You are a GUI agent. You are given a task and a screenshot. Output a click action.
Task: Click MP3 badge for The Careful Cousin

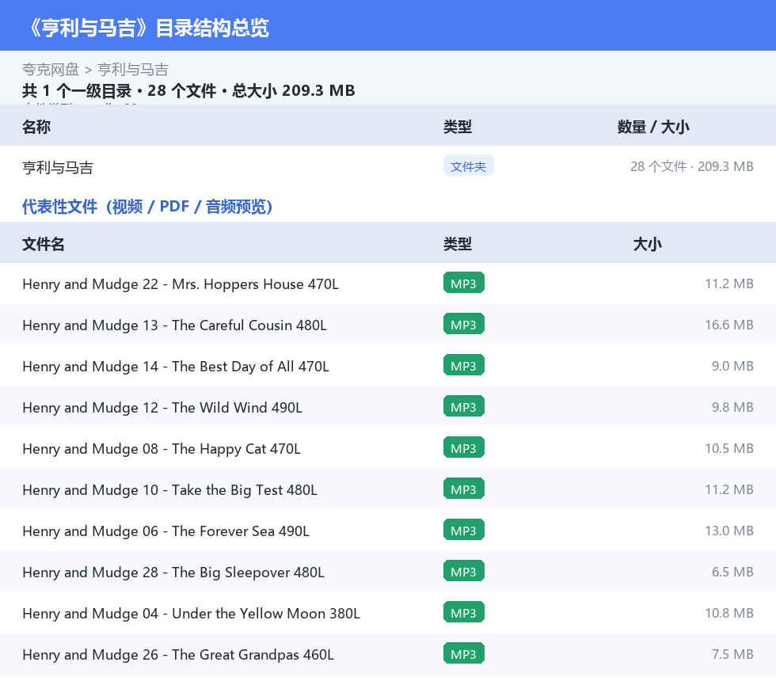point(464,324)
